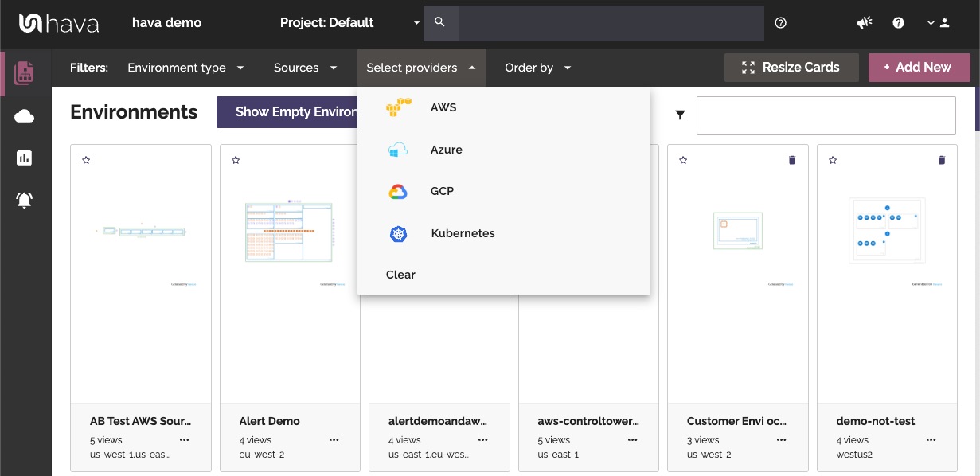
Task: Open the AB Test AWS Source diagram thumbnail
Action: pyautogui.click(x=141, y=232)
